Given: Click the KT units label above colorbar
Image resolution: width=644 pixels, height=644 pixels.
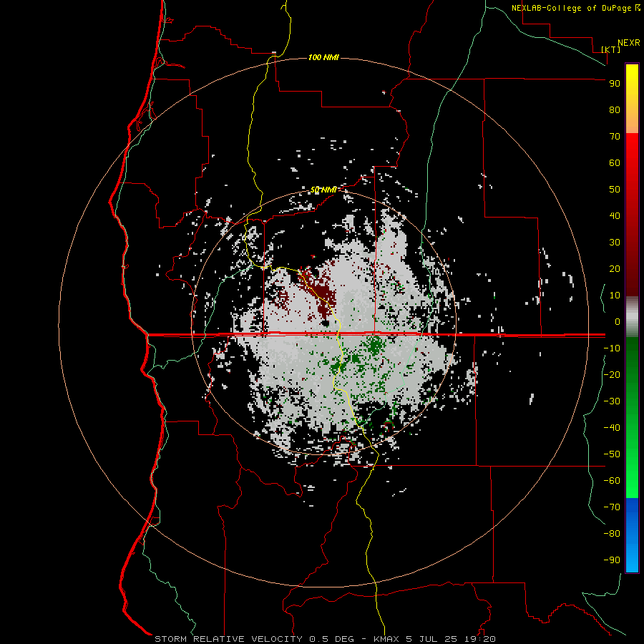Looking at the screenshot, I should point(611,49).
